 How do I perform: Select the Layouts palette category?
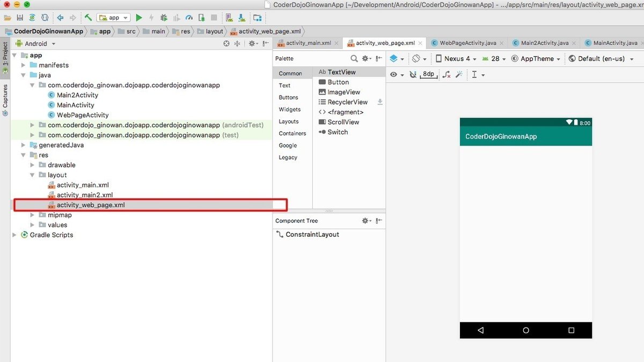click(289, 121)
